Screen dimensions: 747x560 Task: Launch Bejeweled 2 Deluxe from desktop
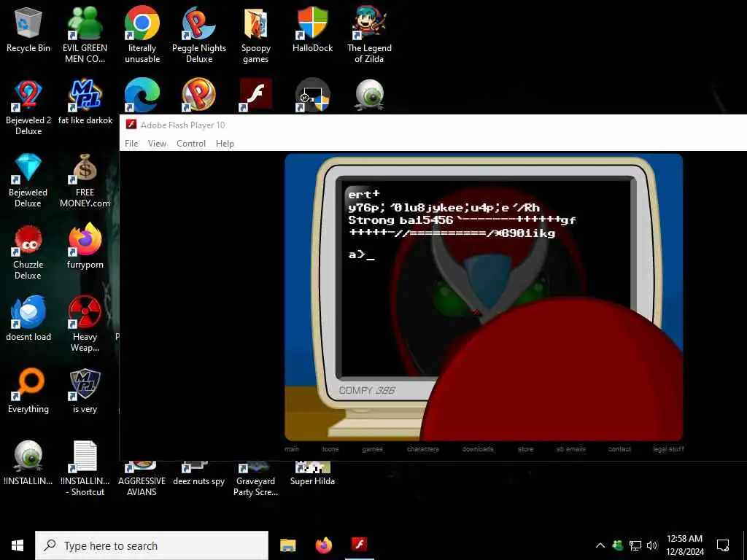pos(28,106)
